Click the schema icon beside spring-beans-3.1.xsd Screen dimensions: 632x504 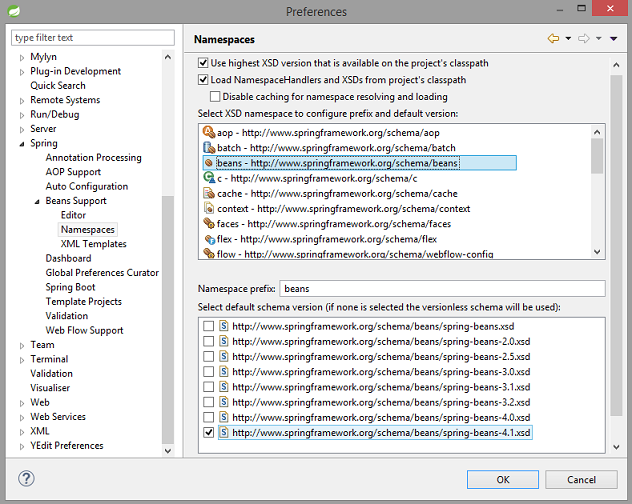point(224,387)
